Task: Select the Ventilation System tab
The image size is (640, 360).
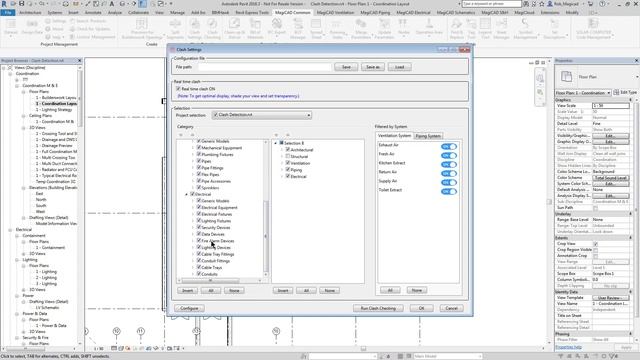Action: pos(394,136)
